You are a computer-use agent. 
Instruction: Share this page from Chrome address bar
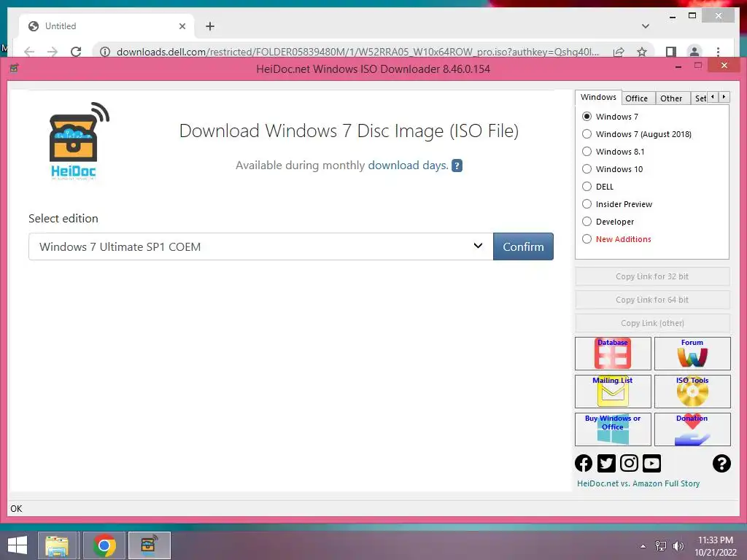619,52
